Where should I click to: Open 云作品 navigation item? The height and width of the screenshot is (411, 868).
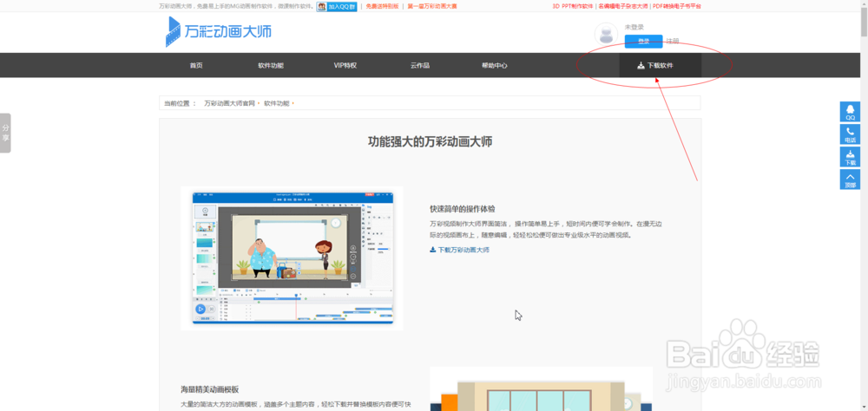tap(419, 65)
